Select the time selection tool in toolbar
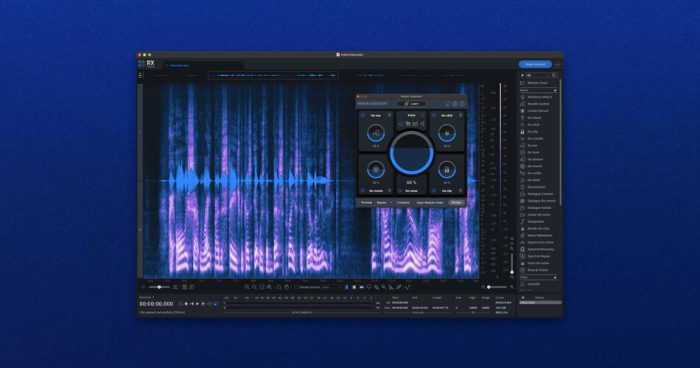This screenshot has height=368, width=700. click(x=346, y=287)
